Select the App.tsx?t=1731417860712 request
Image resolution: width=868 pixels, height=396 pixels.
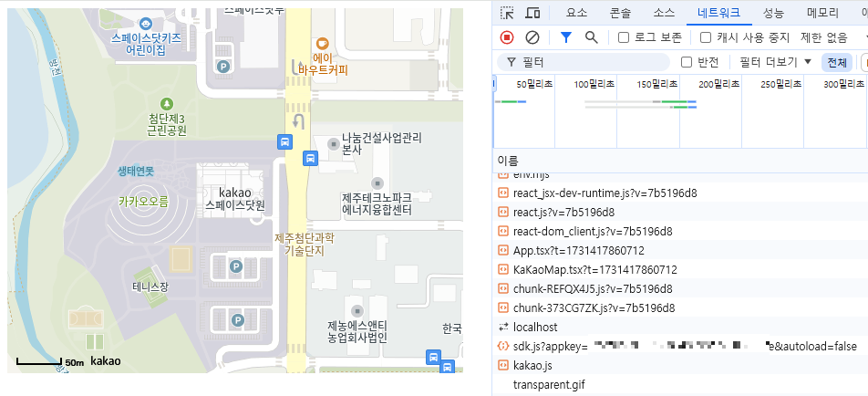pos(680,250)
